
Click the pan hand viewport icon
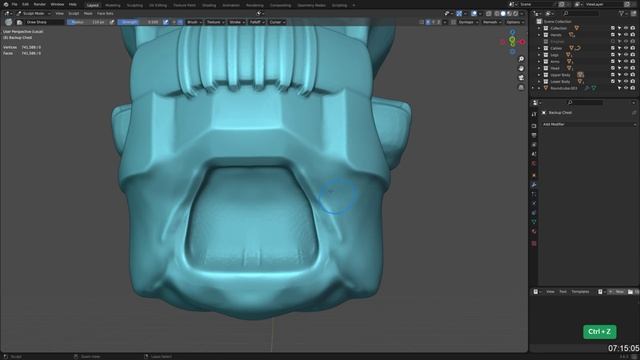point(521,69)
